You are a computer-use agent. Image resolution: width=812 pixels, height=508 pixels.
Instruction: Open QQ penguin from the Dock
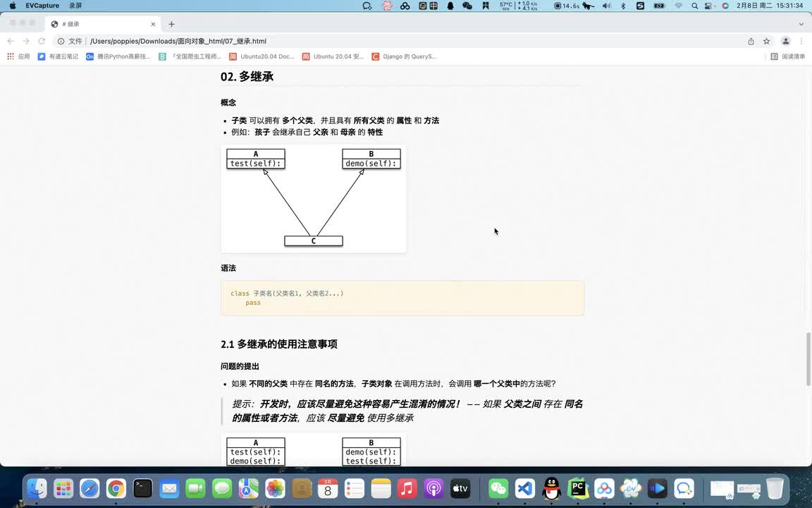click(x=551, y=488)
